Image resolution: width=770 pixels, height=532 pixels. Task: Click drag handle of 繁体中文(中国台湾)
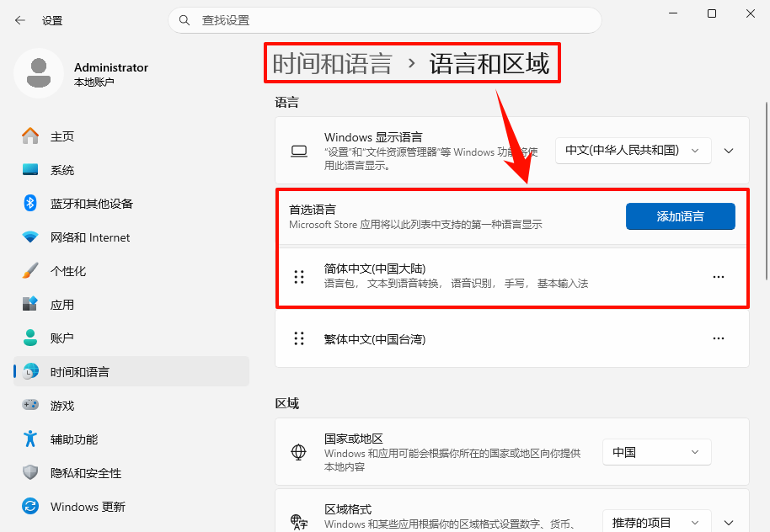point(299,338)
